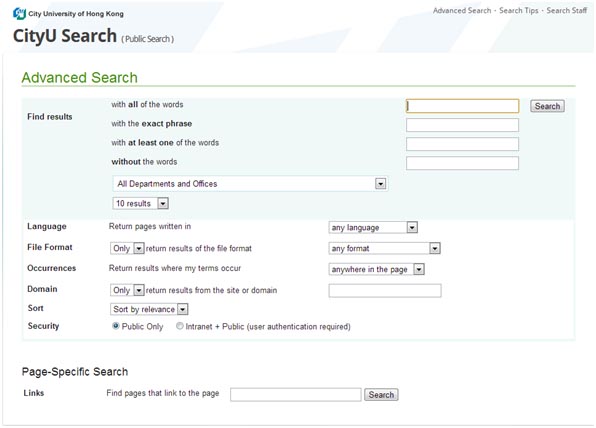Screen dimensions: 596x428
Task: Focus the link to the page input field
Action: point(295,395)
